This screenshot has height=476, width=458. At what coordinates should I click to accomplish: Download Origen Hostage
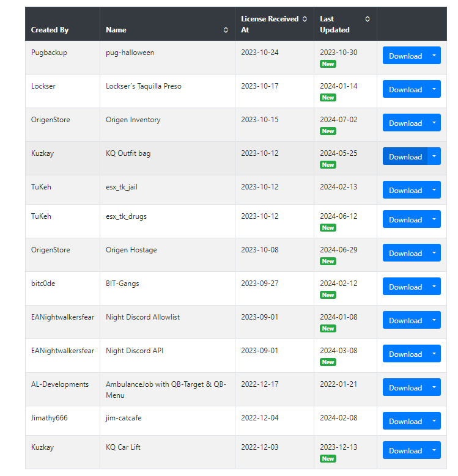405,253
